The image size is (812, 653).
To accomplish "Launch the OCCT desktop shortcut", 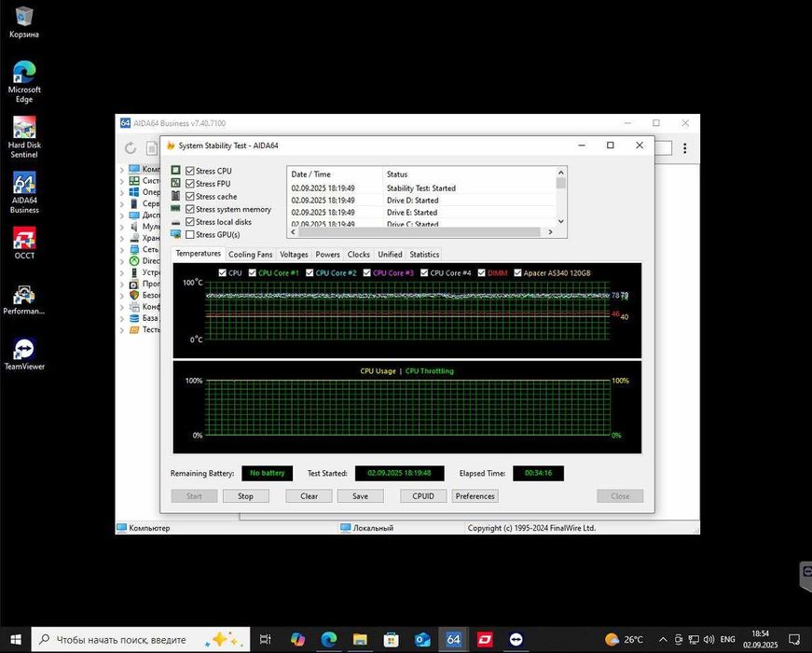I will 24,243.
